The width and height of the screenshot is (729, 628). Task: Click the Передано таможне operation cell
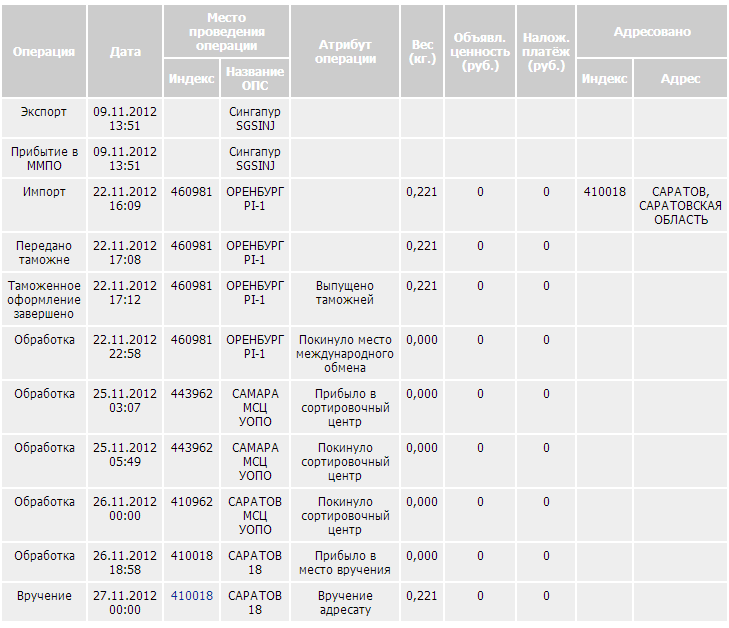(x=44, y=252)
